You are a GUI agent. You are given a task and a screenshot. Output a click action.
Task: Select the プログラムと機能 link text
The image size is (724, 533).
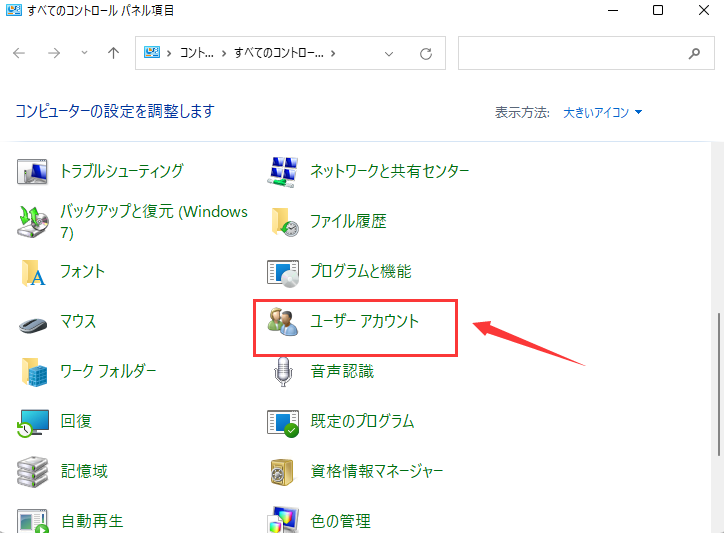point(361,272)
